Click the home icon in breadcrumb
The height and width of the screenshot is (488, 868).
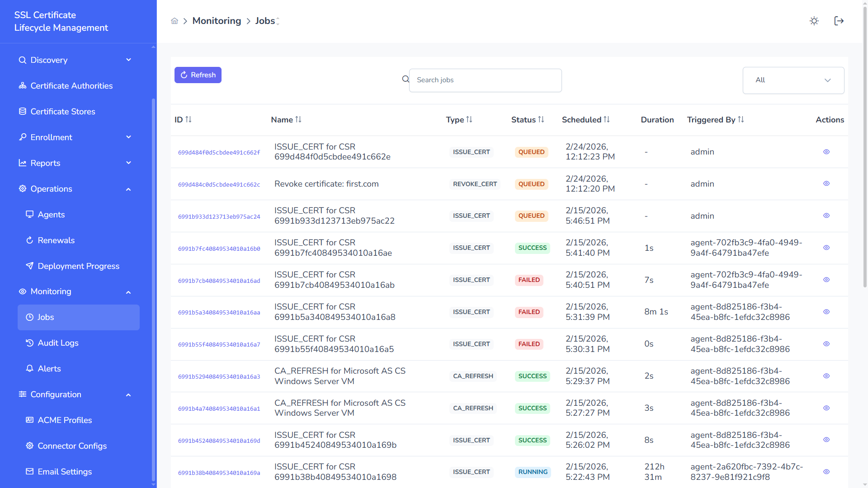click(x=175, y=21)
